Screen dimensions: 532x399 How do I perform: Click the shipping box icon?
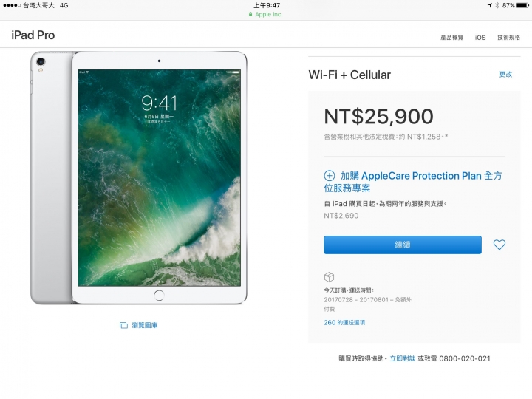pos(329,277)
